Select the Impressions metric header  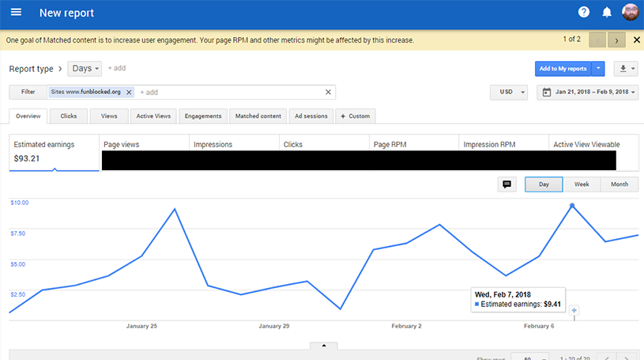(213, 145)
